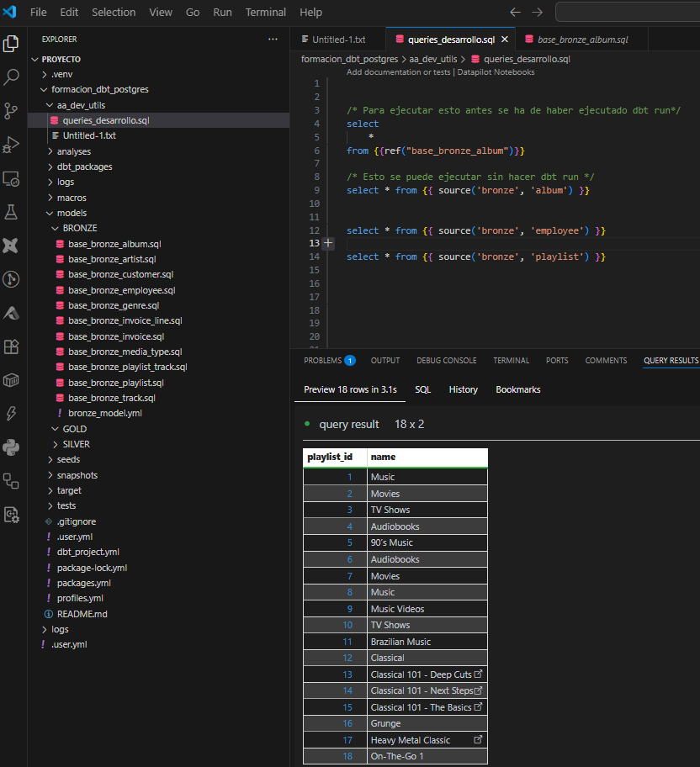The width and height of the screenshot is (700, 767).
Task: Open dbt_project.yml in the explorer
Action: (87, 552)
